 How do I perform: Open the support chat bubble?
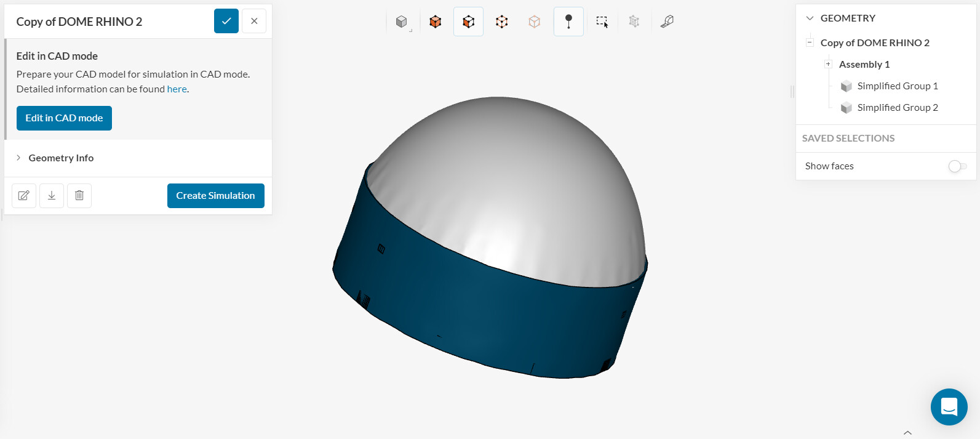tap(949, 407)
